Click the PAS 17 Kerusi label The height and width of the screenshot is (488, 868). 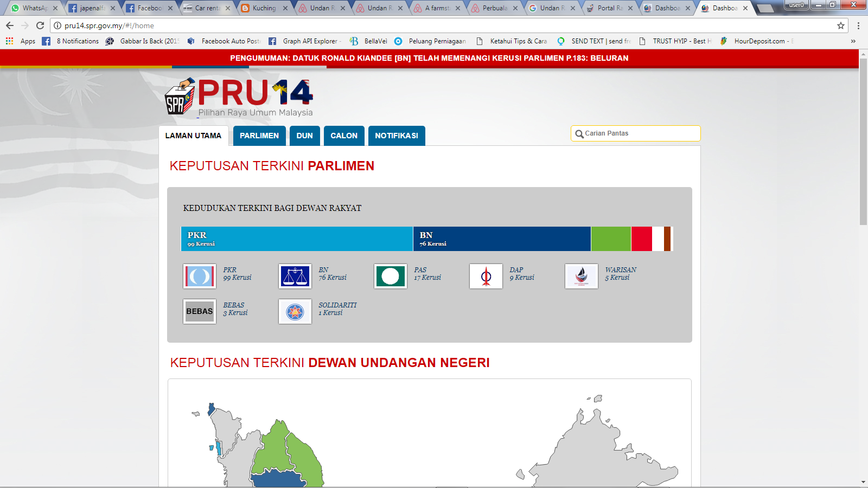pos(427,274)
